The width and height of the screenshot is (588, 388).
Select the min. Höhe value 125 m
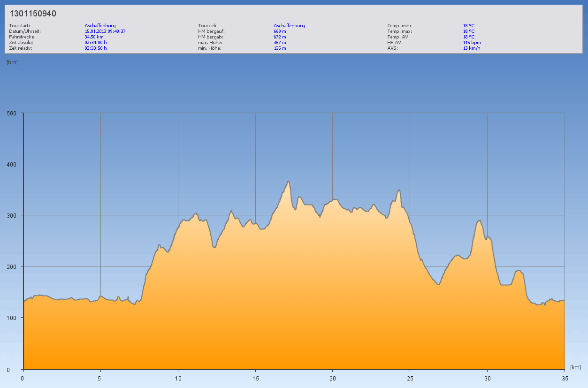click(x=280, y=48)
